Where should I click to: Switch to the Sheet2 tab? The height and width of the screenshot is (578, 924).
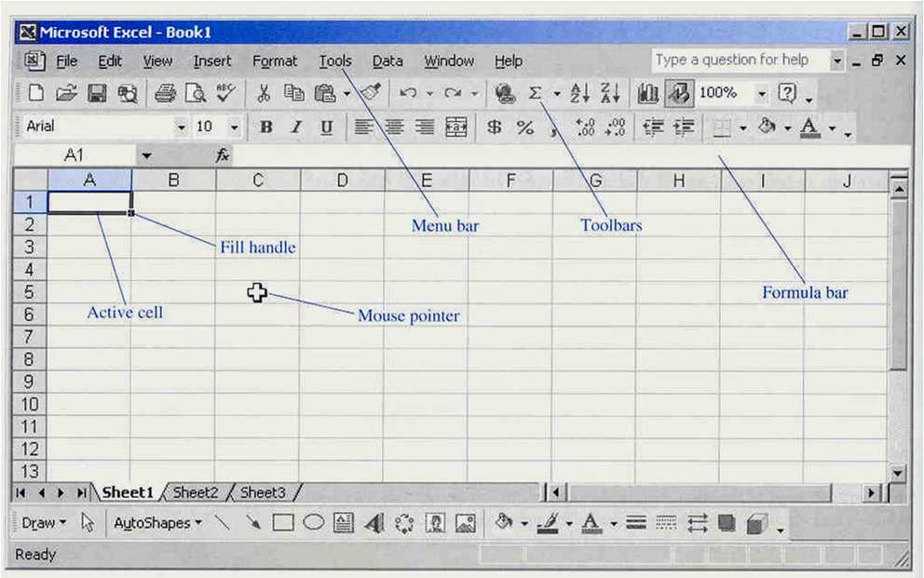coord(195,492)
